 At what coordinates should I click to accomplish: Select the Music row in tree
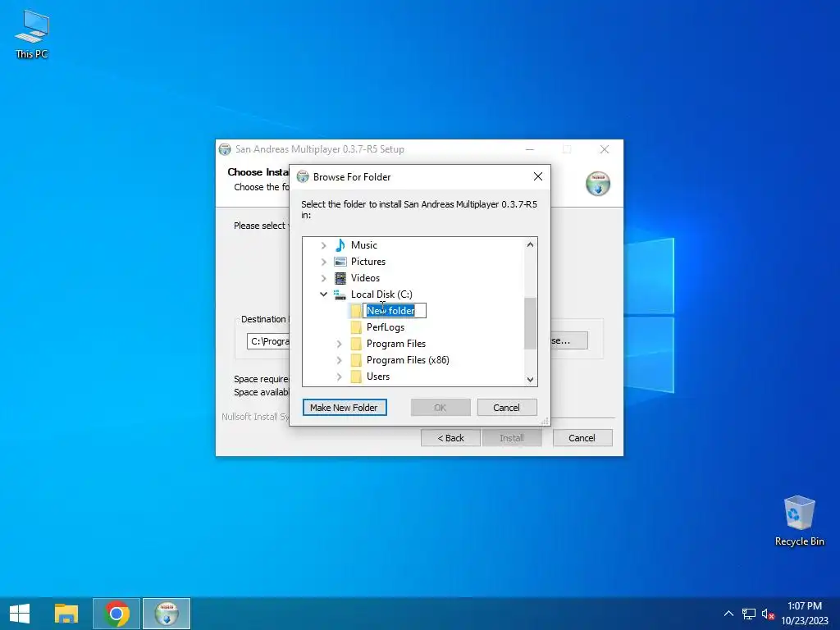click(x=363, y=244)
